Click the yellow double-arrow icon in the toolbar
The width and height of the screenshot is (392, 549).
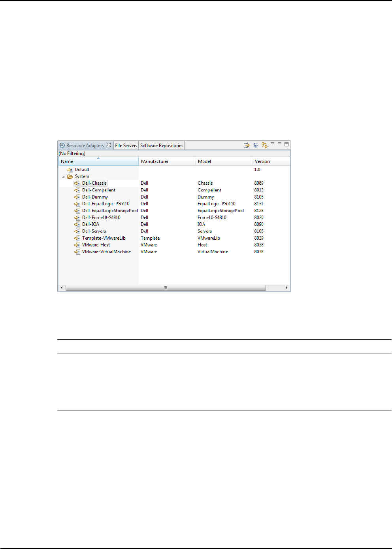[264, 145]
